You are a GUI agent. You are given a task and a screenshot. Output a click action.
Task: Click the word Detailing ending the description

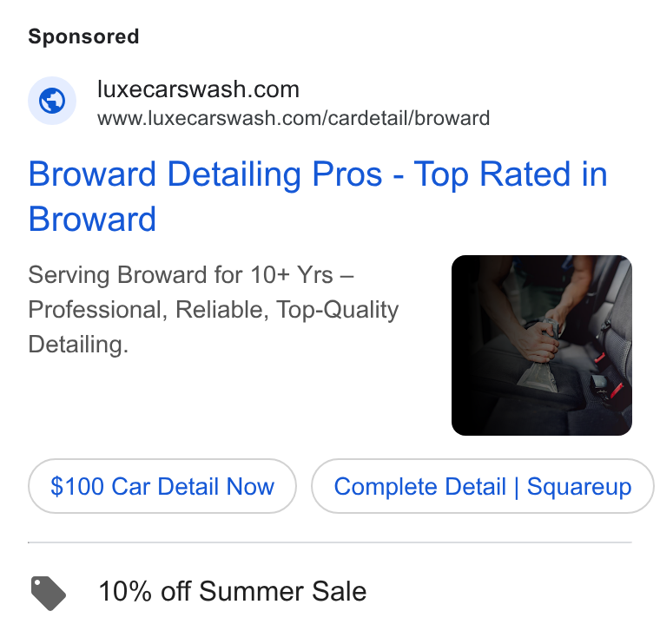[x=78, y=345]
